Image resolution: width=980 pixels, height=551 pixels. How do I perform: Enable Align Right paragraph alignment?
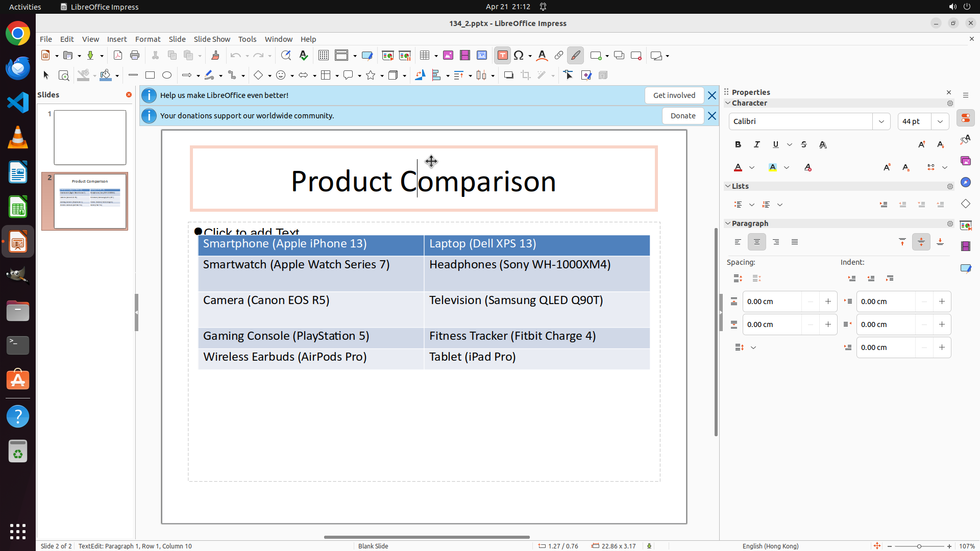776,242
